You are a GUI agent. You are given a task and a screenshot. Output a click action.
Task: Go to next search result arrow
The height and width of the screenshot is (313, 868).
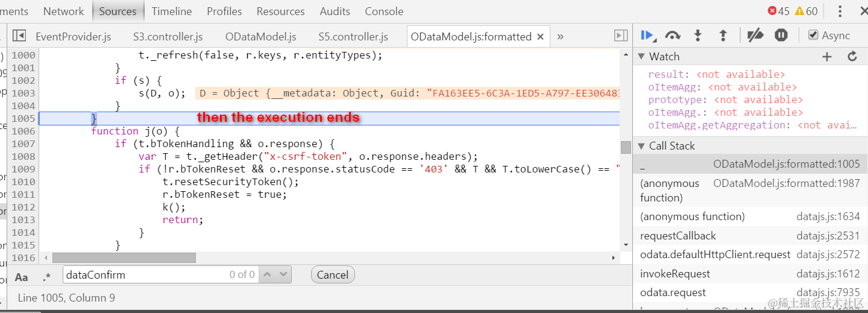(x=284, y=275)
